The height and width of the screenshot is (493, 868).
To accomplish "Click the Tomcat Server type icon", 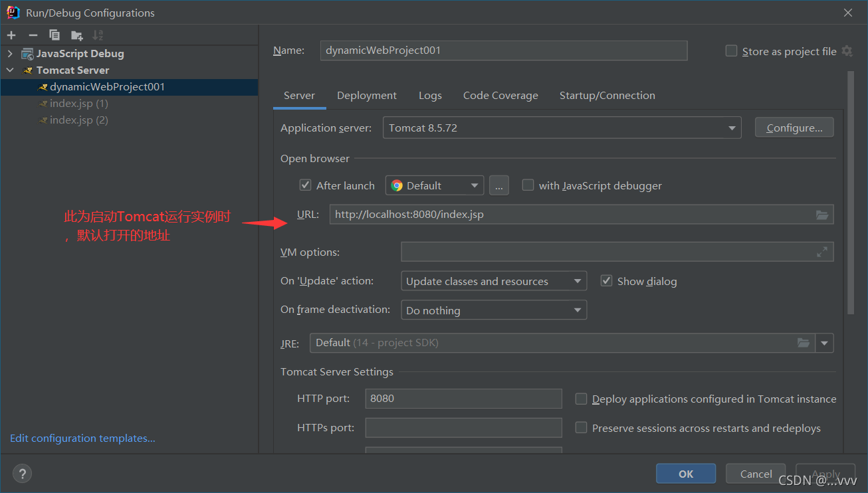I will (x=28, y=70).
